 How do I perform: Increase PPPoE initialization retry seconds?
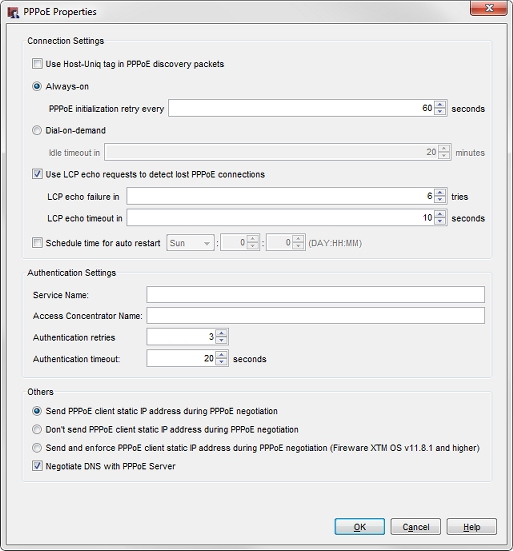pyautogui.click(x=440, y=104)
